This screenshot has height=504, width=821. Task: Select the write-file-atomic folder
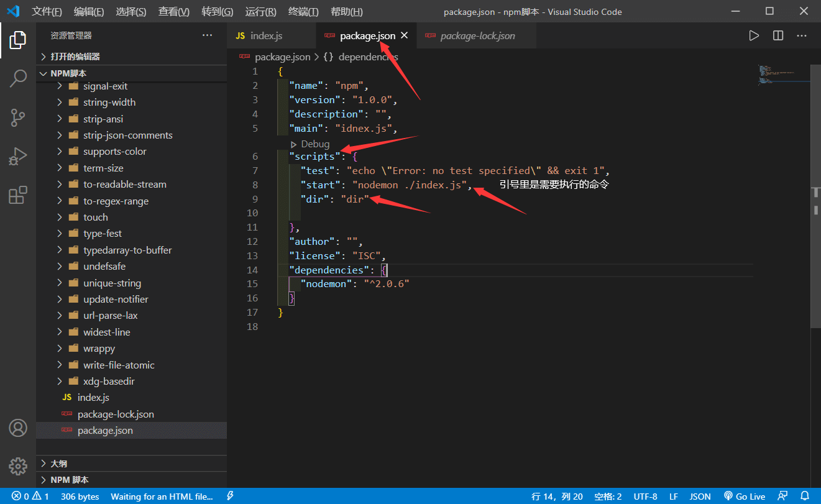point(131,365)
